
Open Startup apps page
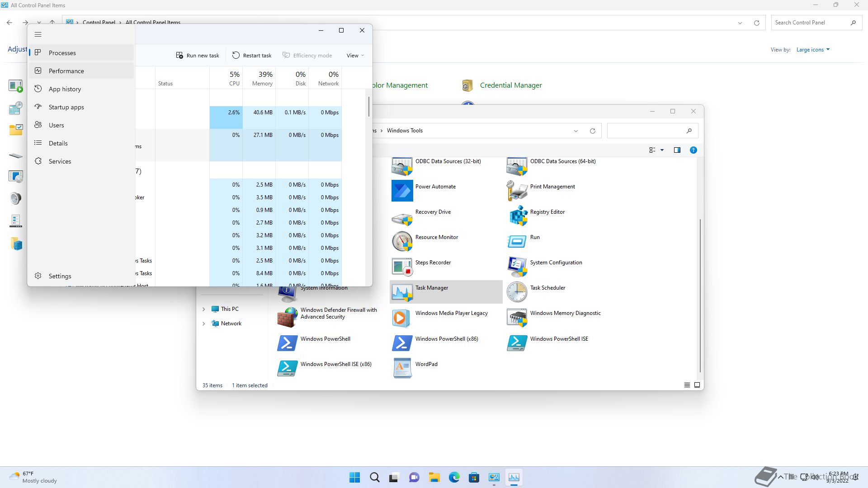(82, 107)
